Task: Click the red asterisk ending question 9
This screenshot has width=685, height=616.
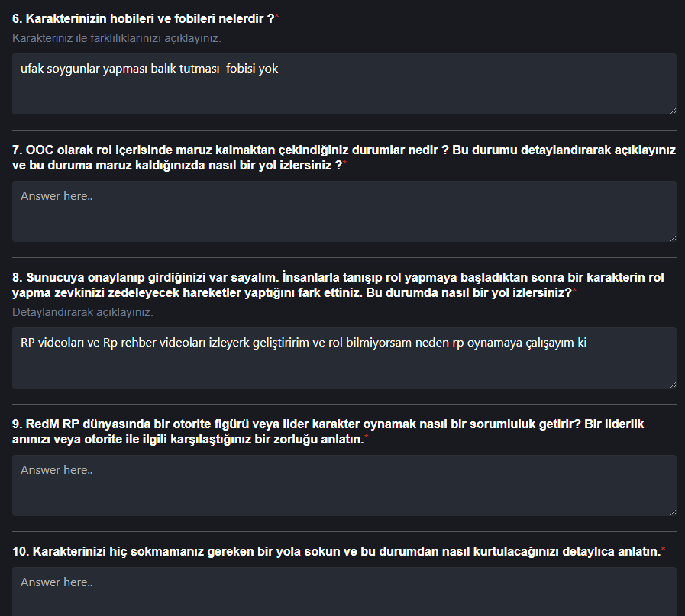Action: pos(367,439)
